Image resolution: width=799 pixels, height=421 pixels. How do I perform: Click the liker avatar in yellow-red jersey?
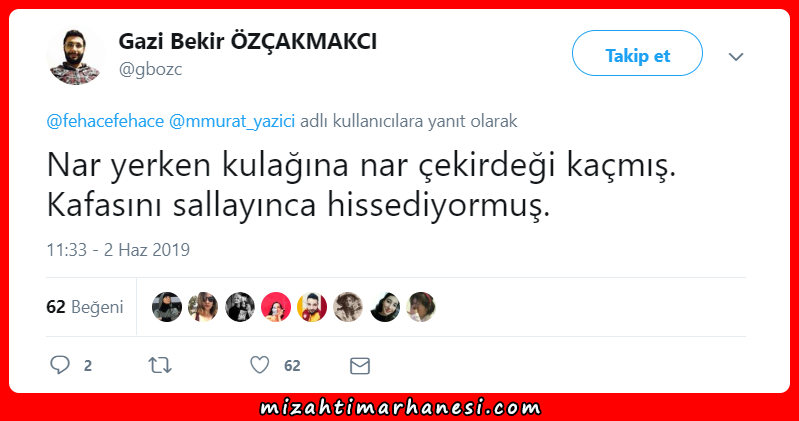click(312, 307)
